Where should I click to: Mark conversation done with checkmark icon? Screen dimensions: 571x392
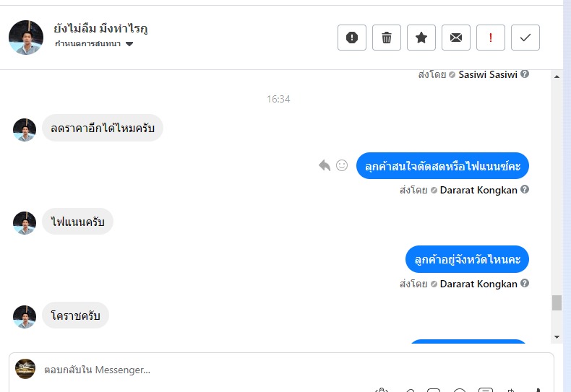coord(525,38)
